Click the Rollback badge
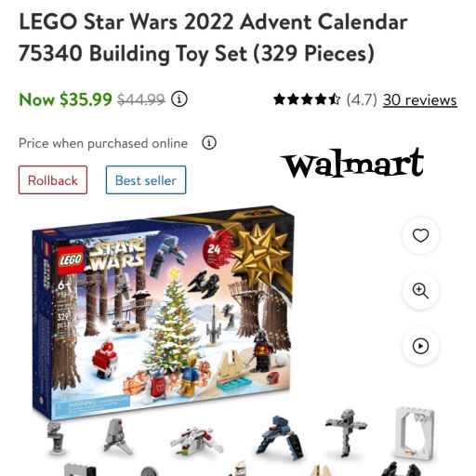The height and width of the screenshot is (476, 476). 53,180
